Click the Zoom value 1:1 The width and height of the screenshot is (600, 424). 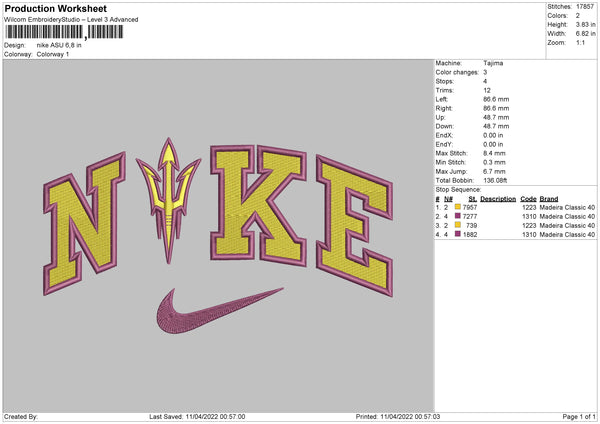click(x=580, y=42)
